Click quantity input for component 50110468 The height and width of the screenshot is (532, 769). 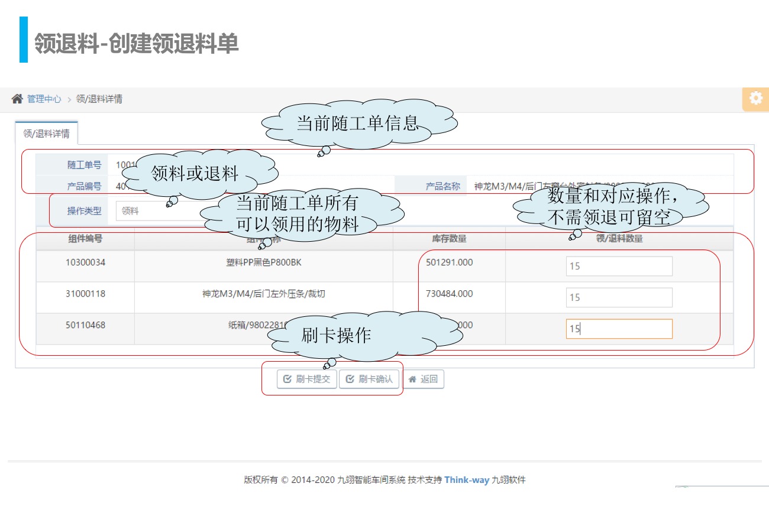619,329
